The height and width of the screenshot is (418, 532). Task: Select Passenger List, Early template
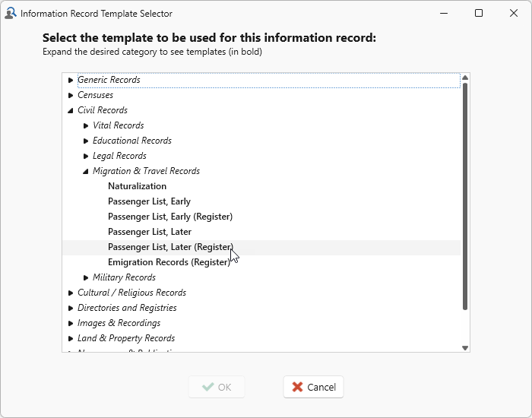coord(149,201)
